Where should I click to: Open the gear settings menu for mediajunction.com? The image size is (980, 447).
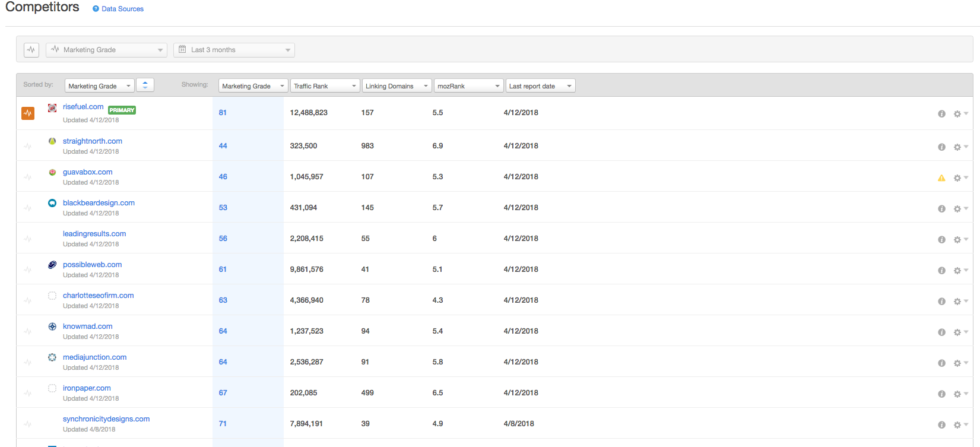click(960, 363)
